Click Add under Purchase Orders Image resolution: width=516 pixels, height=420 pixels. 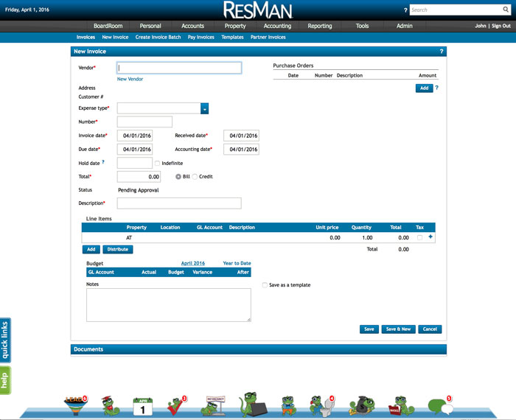pyautogui.click(x=424, y=88)
